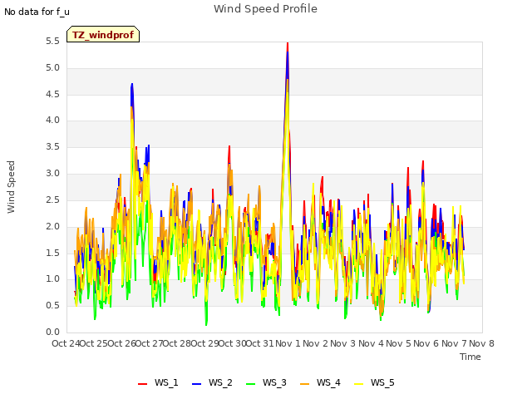The height and width of the screenshot is (399, 532).
Task: Click the Nov 7 x-axis tick label
Action: (454, 343)
